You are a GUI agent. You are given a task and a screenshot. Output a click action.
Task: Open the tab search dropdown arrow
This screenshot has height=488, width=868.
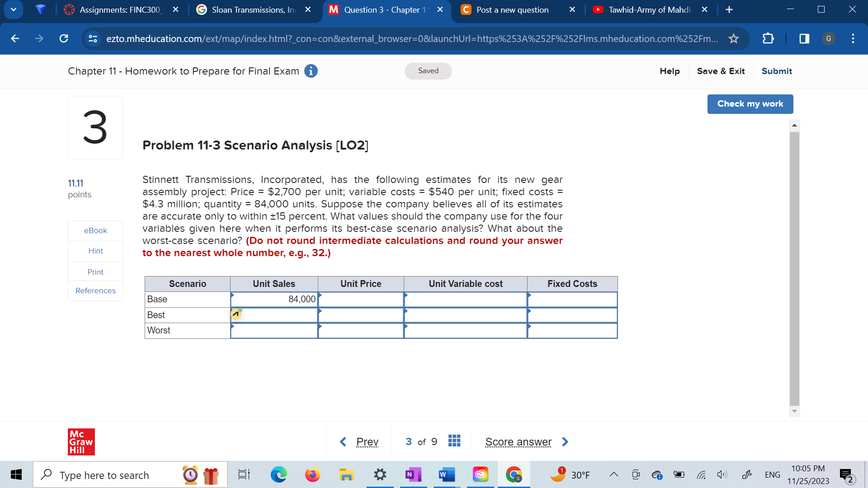[x=13, y=9]
